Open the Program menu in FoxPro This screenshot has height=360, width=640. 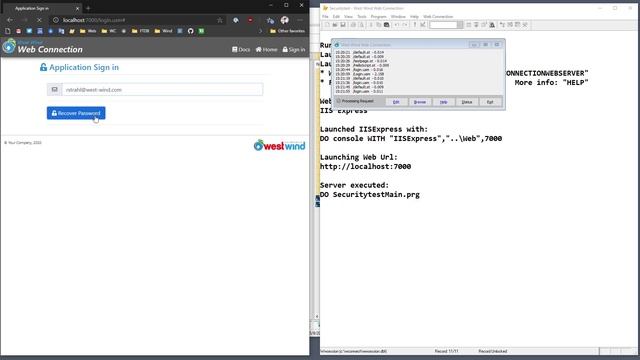point(378,17)
